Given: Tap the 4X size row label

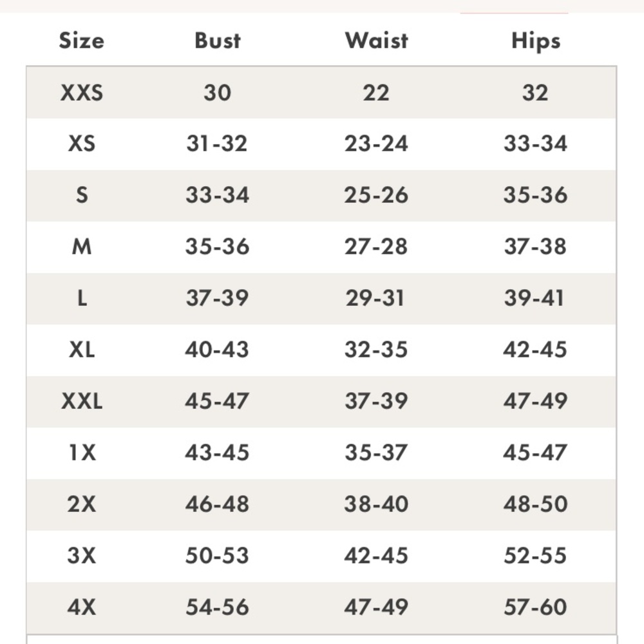Looking at the screenshot, I should click(81, 607).
